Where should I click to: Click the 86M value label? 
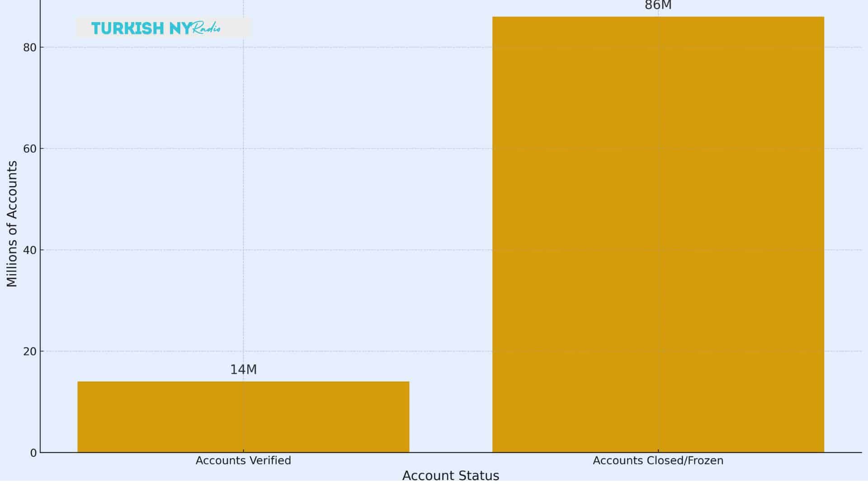click(x=657, y=5)
